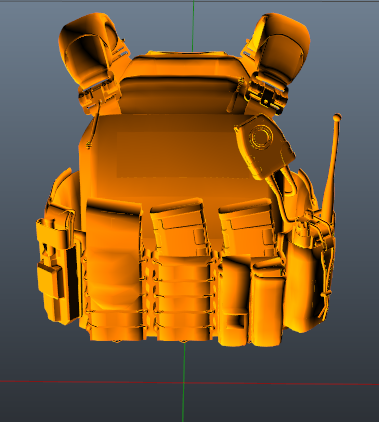The height and width of the screenshot is (422, 379).
Task: Select the circular emblem on the angled chest pouch
Action: pyautogui.click(x=261, y=137)
